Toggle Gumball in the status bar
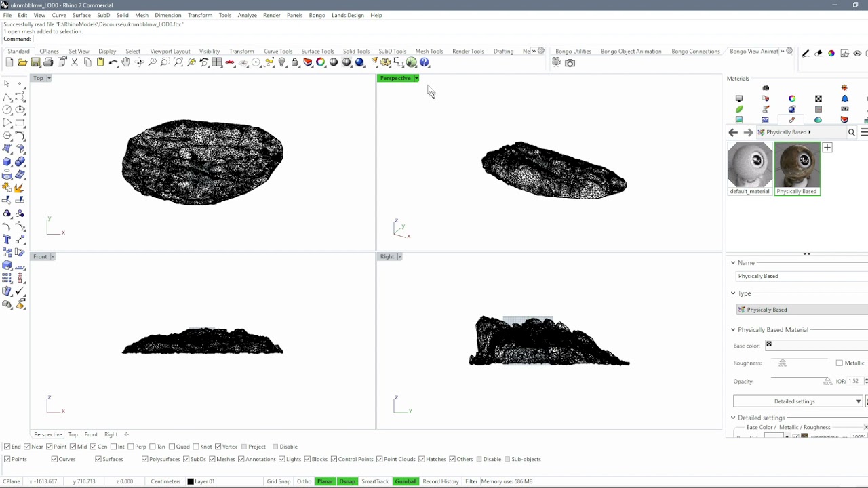The height and width of the screenshot is (488, 868). [406, 481]
